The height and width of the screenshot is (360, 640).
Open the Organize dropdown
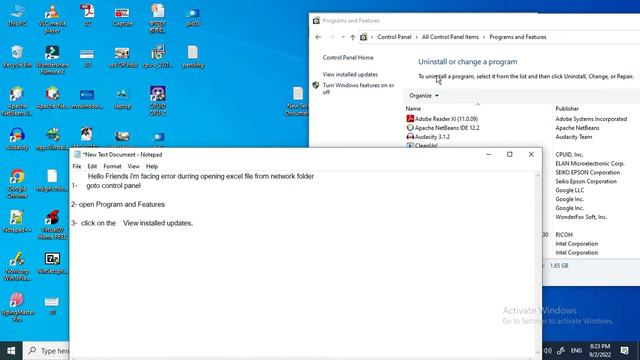click(424, 96)
